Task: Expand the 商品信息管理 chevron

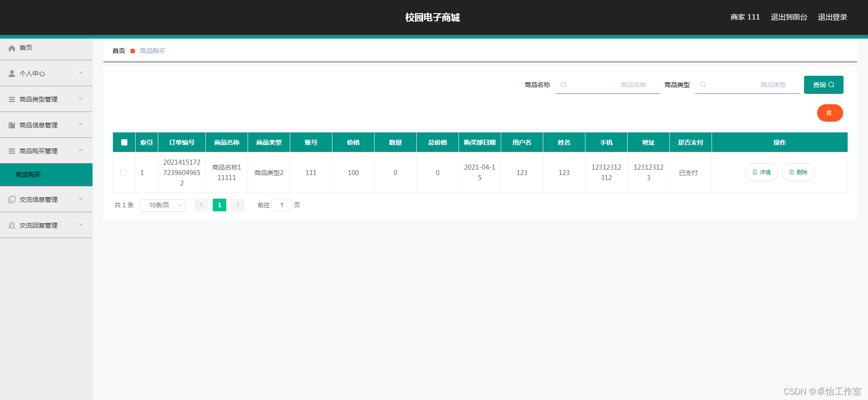Action: click(81, 124)
